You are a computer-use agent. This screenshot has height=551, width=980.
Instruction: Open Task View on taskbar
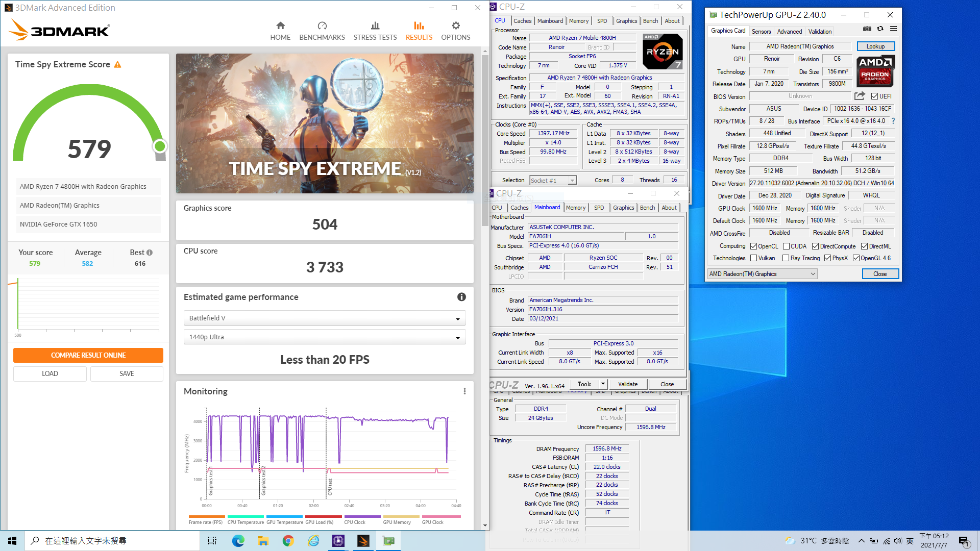[x=212, y=541]
